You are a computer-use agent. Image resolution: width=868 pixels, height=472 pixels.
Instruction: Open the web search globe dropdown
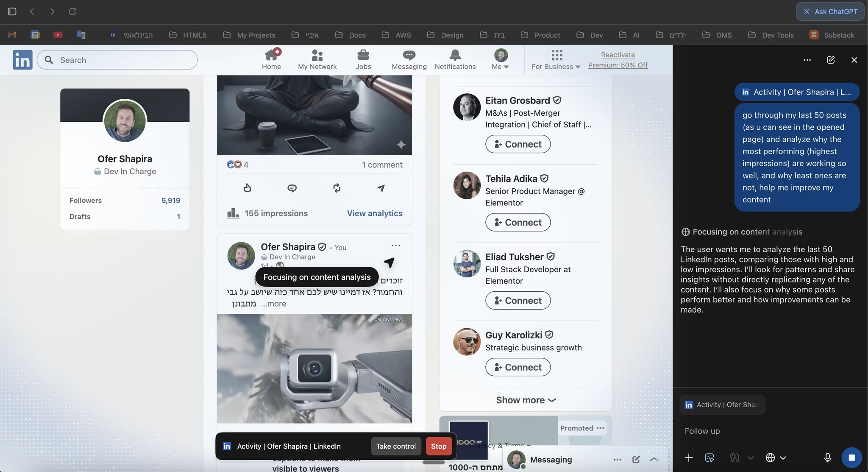pos(776,458)
